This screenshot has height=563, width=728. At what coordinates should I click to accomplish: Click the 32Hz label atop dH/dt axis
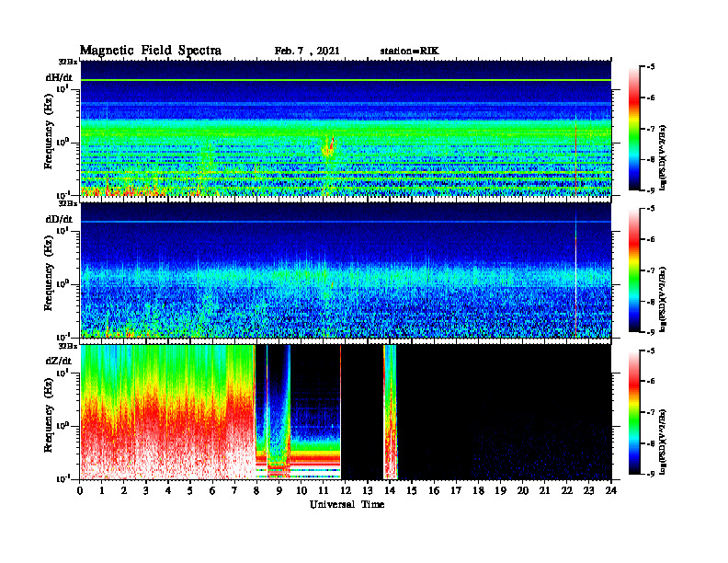68,62
